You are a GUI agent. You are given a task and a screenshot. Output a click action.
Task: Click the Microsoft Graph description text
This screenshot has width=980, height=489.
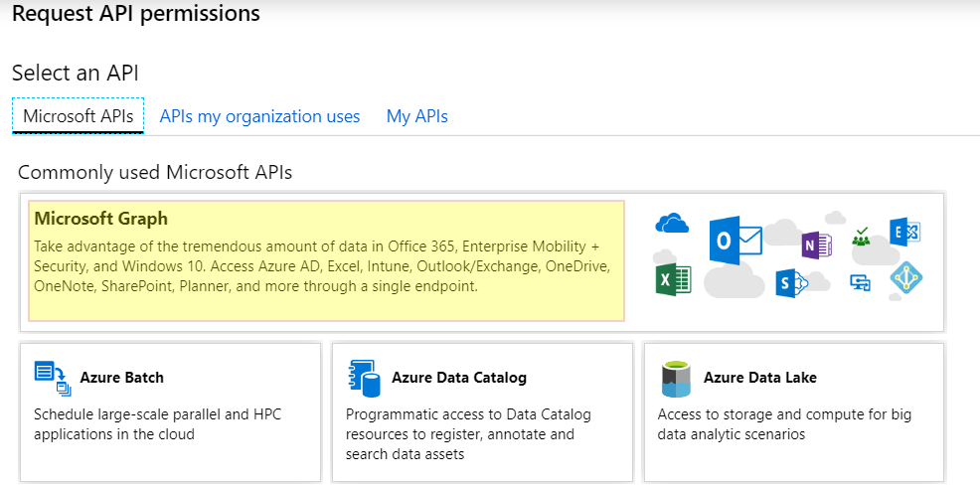[321, 266]
